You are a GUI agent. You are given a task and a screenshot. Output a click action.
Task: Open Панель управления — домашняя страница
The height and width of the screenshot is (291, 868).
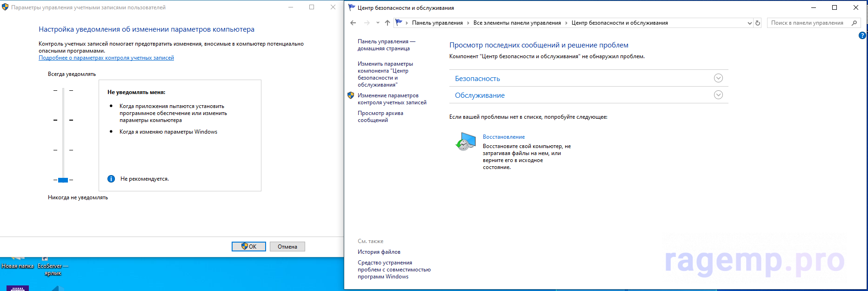[387, 45]
